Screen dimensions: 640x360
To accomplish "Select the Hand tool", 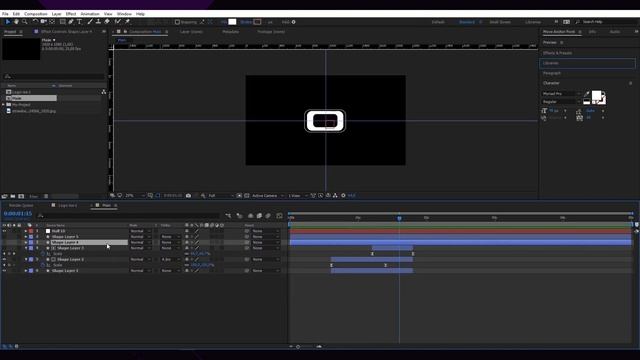I will tap(16, 22).
